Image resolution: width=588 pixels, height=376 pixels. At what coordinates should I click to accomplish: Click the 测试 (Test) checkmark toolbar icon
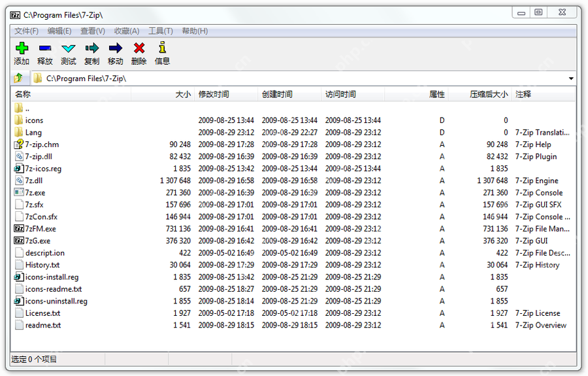coord(68,48)
